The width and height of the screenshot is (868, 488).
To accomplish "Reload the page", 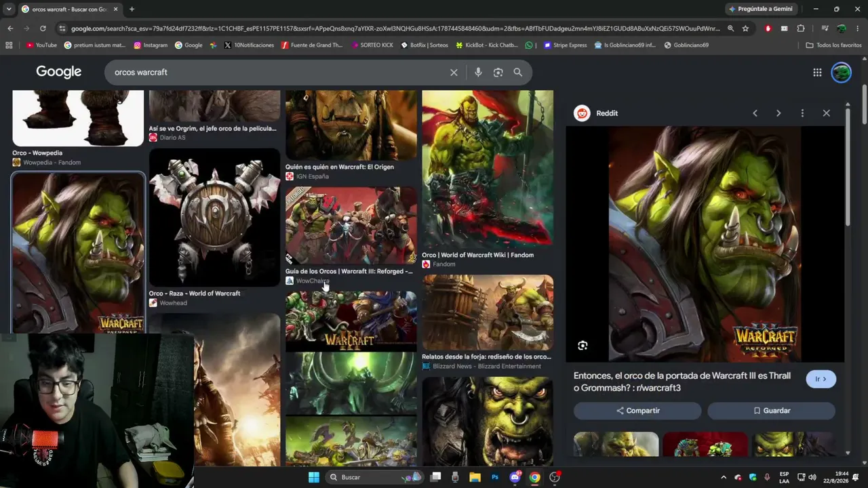I will (x=43, y=28).
